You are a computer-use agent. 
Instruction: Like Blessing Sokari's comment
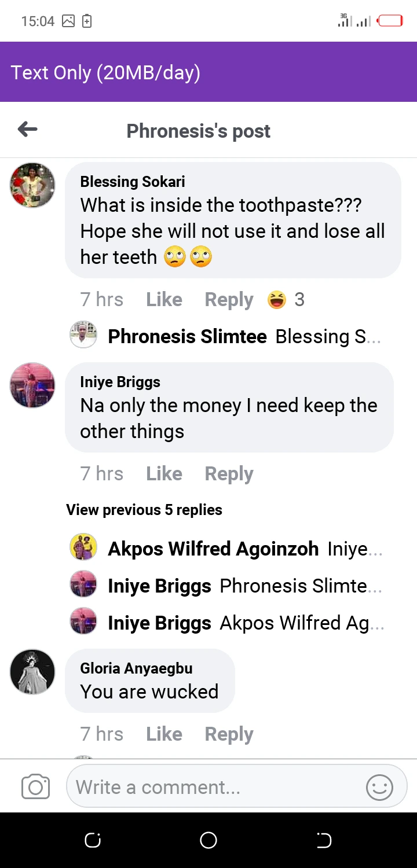tap(164, 300)
